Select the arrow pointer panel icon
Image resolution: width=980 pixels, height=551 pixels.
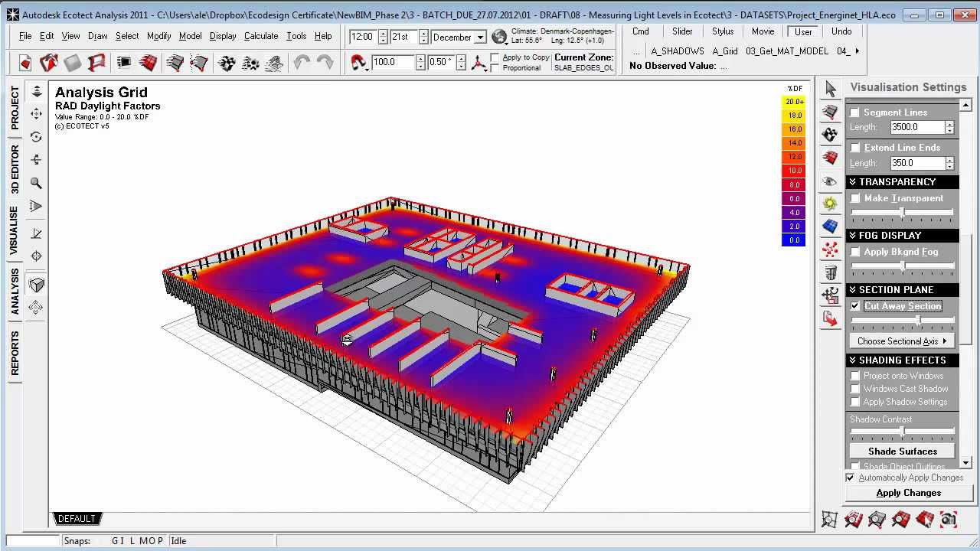pos(830,90)
